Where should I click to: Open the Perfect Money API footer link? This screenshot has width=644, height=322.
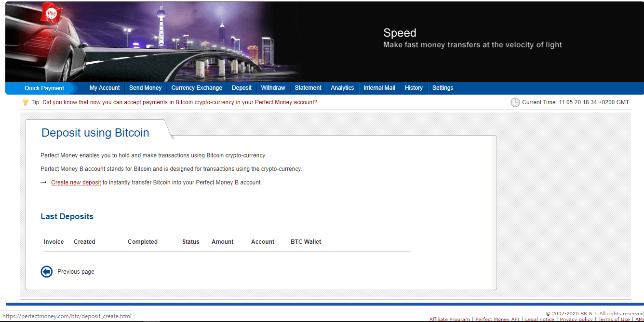[497, 320]
